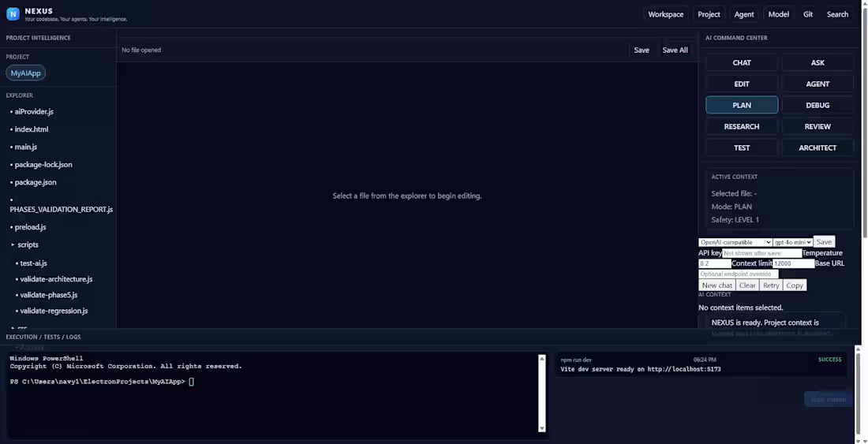Click 'No context items selected.' text

pyautogui.click(x=741, y=308)
